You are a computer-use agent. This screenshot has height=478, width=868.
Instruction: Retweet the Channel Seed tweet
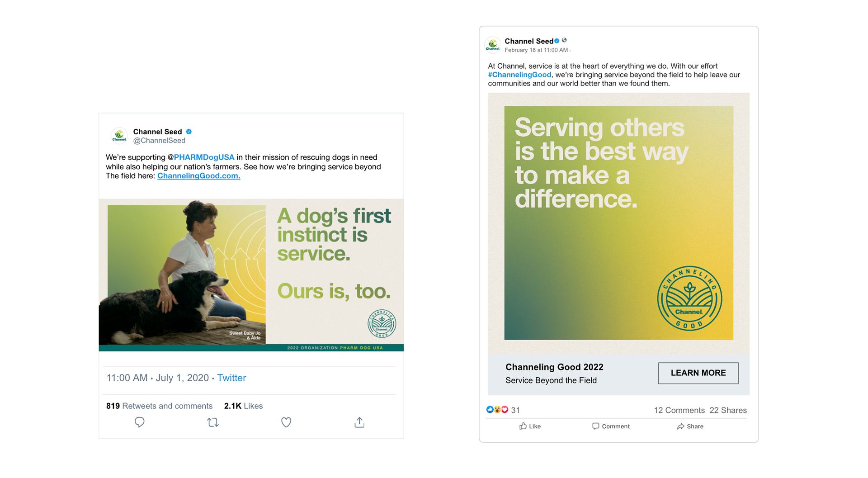[213, 422]
